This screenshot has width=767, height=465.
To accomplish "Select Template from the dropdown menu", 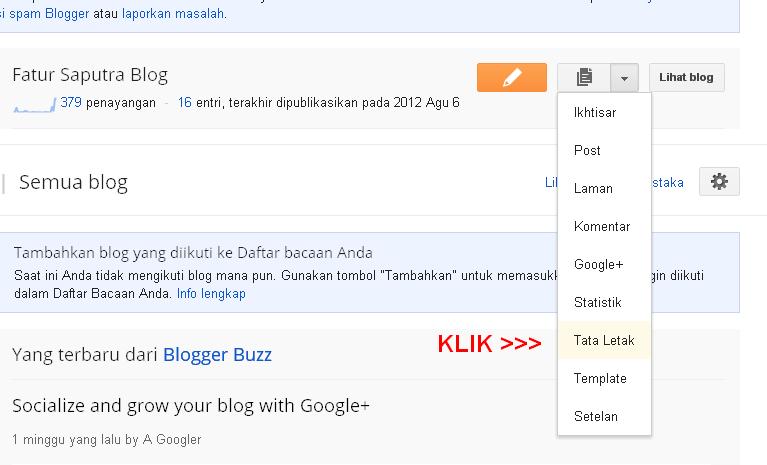I will (x=604, y=378).
